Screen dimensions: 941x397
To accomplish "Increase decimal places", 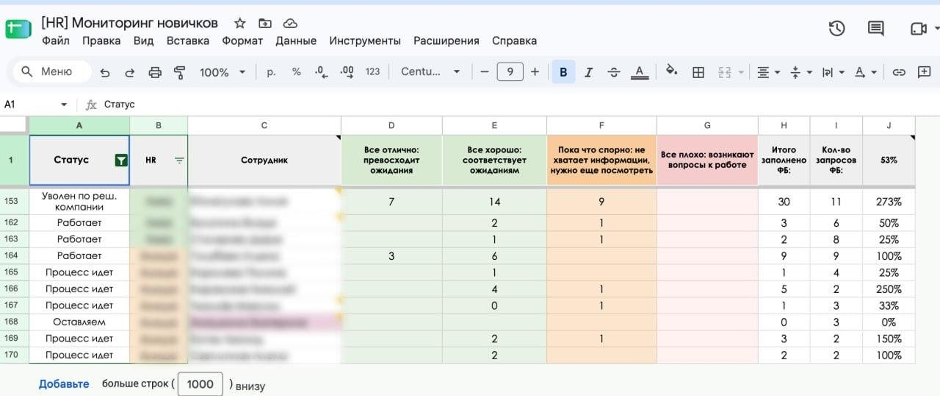I will click(x=347, y=72).
